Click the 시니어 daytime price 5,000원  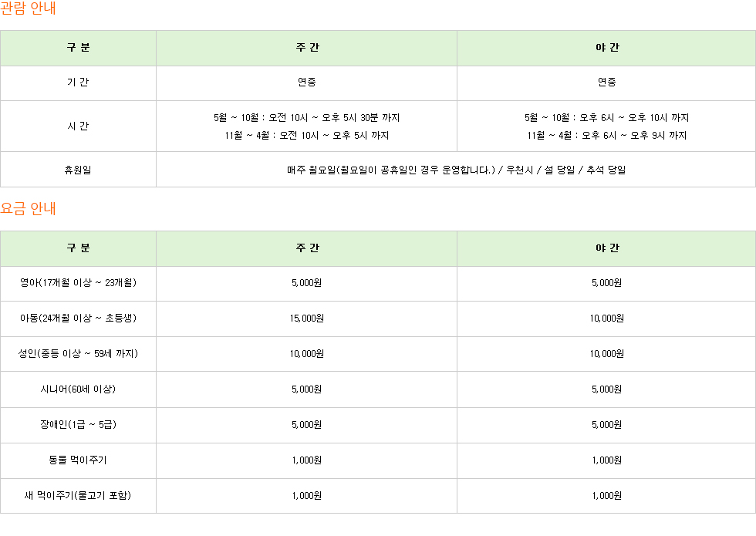click(x=307, y=389)
